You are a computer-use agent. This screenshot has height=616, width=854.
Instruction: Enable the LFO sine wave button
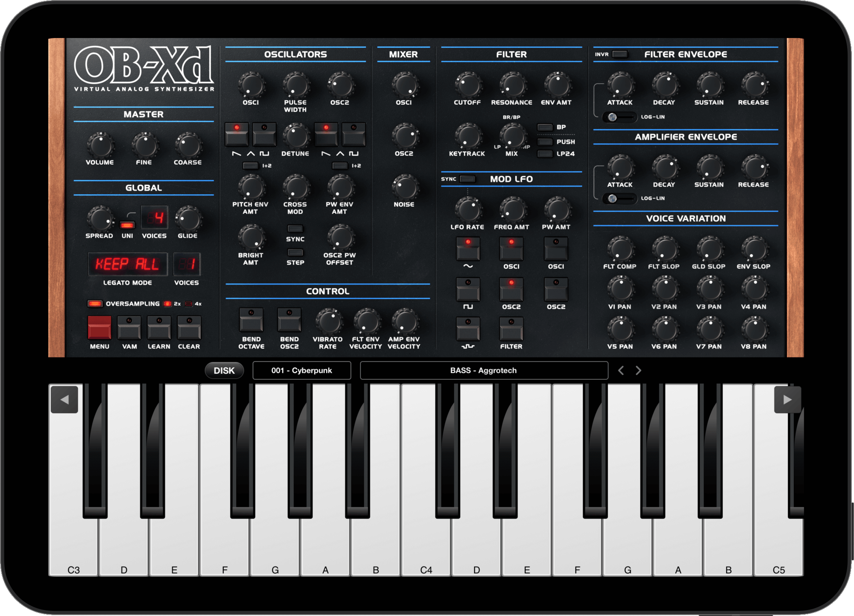click(x=468, y=249)
